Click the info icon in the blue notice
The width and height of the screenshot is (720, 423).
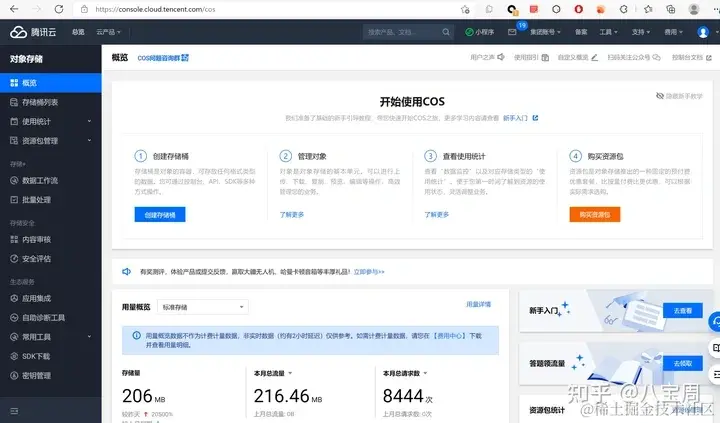(136, 335)
